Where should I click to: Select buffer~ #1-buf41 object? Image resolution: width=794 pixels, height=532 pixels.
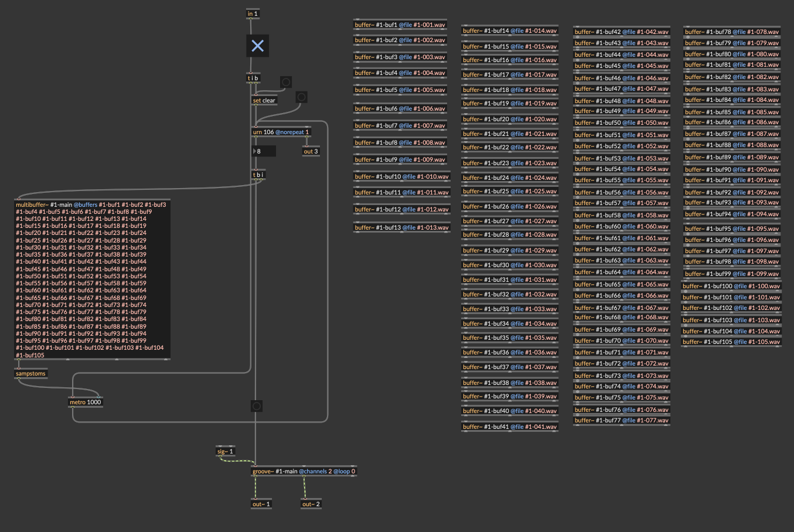coord(510,427)
